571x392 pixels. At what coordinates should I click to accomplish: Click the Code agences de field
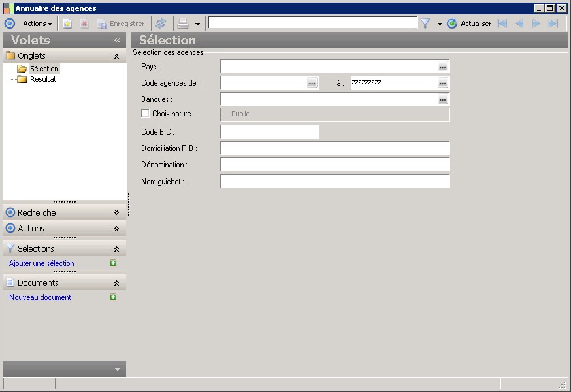coord(264,83)
